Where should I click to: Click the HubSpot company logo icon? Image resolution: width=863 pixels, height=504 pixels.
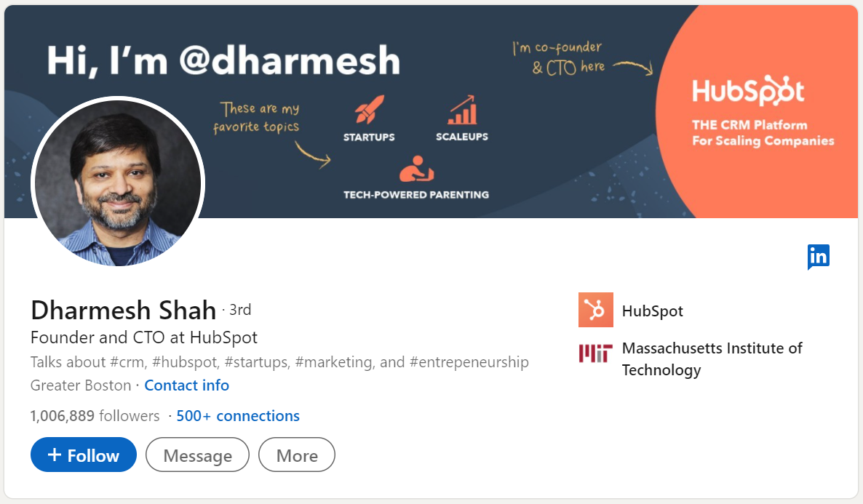595,311
